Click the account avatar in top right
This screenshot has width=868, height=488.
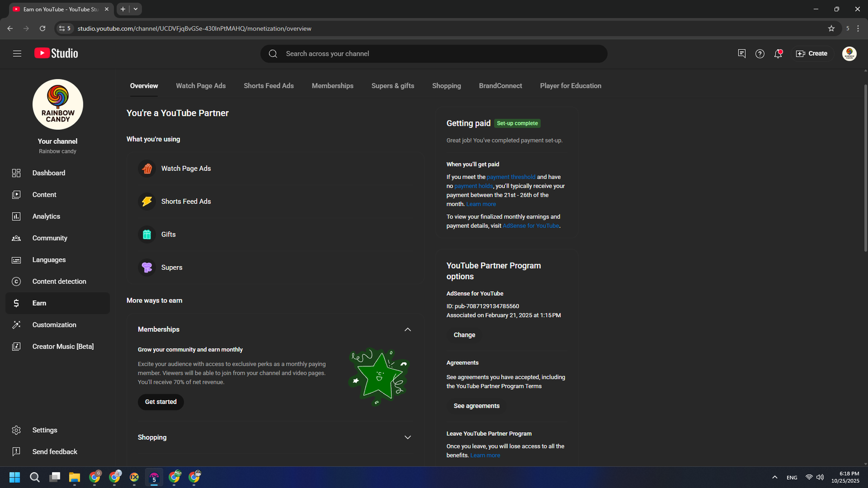tap(849, 54)
